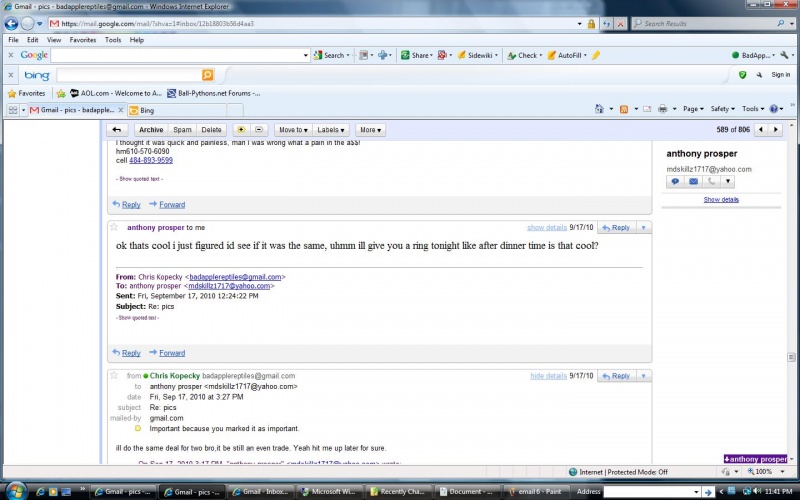Open the View menu
Image resolution: width=800 pixels, height=500 pixels.
tap(54, 40)
